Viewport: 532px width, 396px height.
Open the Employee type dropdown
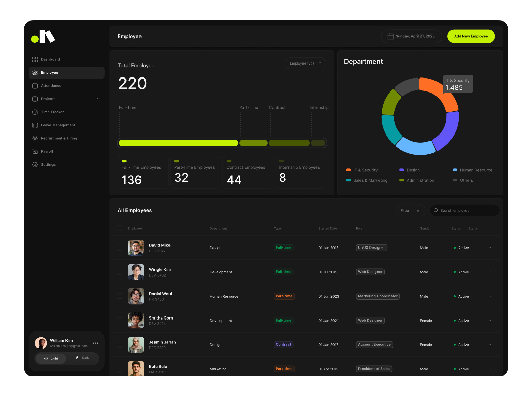coord(305,63)
